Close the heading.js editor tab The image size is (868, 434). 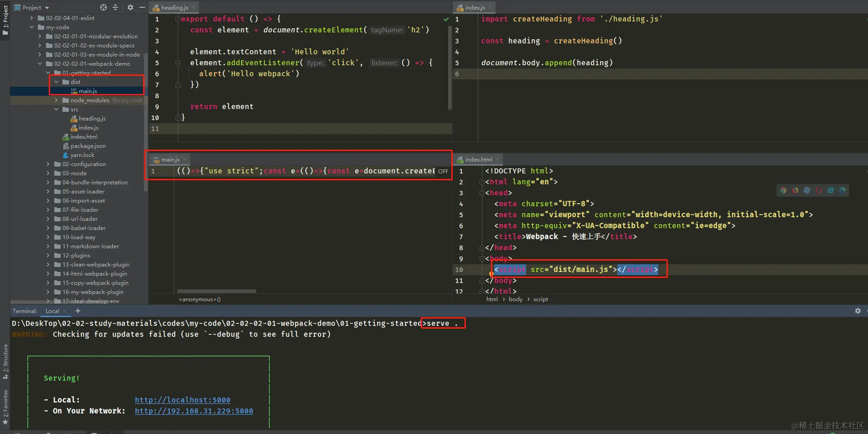[193, 7]
